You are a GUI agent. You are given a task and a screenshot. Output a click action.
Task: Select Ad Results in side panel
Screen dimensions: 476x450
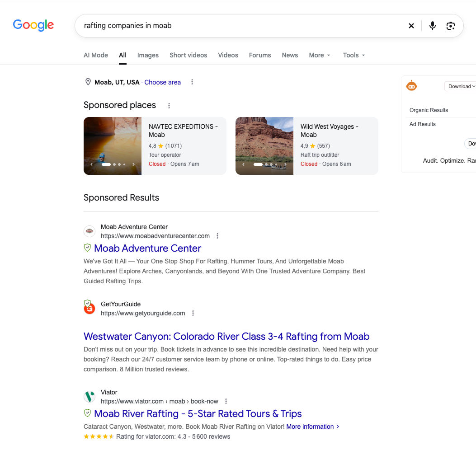(x=423, y=124)
